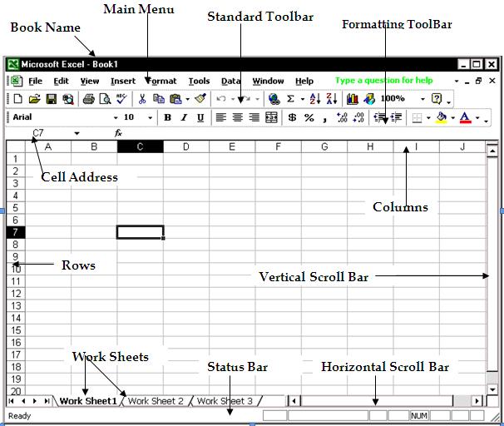Click the Insert Function fx icon
Viewport: 504px width, 426px height.
pos(118,133)
